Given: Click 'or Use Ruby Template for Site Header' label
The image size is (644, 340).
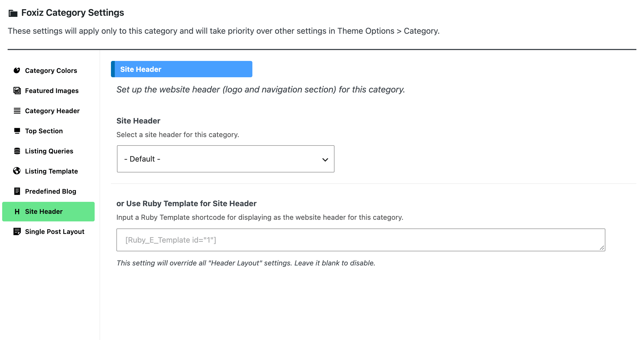Looking at the screenshot, I should pyautogui.click(x=186, y=203).
